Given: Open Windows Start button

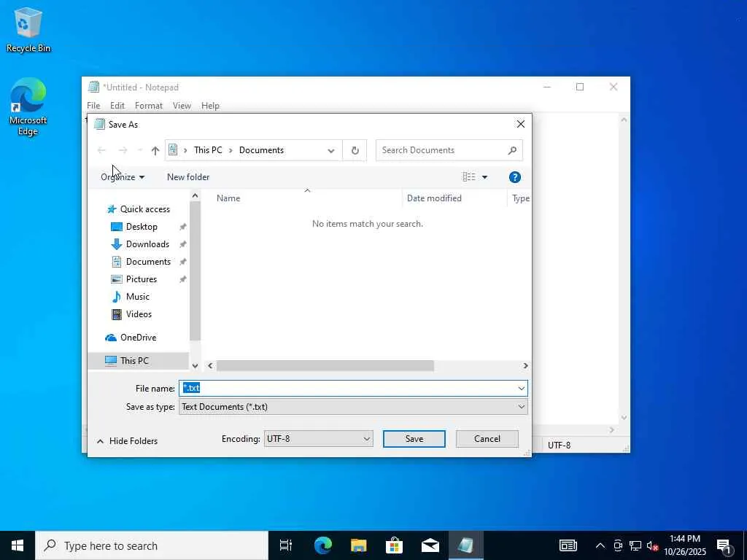Looking at the screenshot, I should point(18,545).
